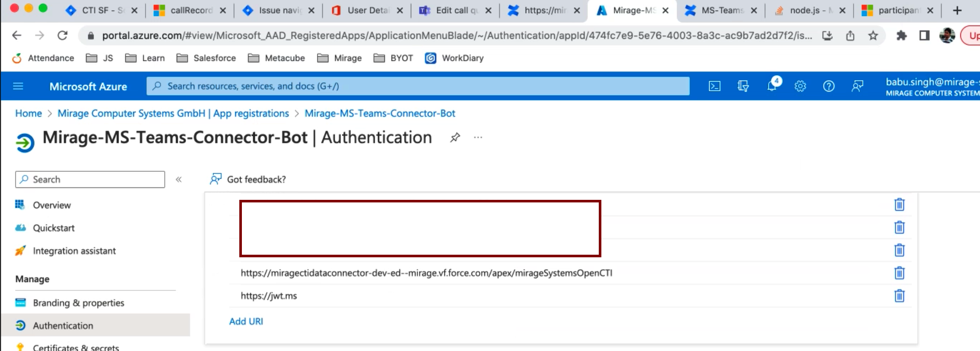This screenshot has width=980, height=351.
Task: Open Azure portal settings gear
Action: tap(800, 86)
